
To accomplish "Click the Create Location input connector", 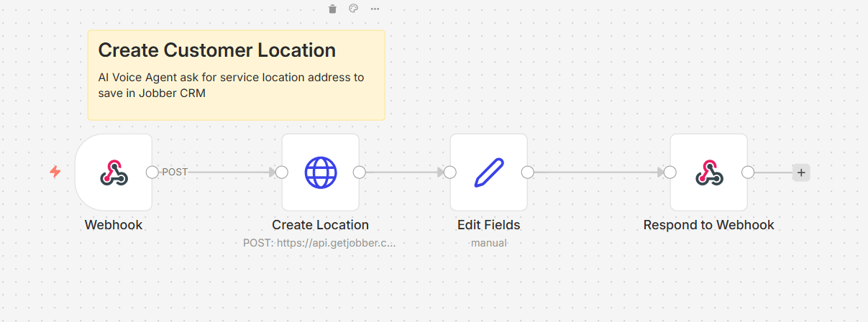I will (282, 172).
